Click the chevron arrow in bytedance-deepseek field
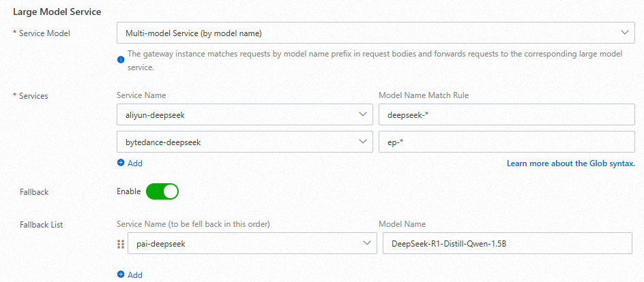 pyautogui.click(x=364, y=141)
